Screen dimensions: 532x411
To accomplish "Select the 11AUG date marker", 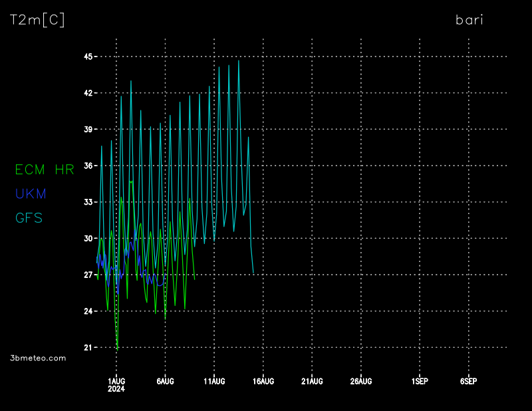I will click(x=214, y=381).
